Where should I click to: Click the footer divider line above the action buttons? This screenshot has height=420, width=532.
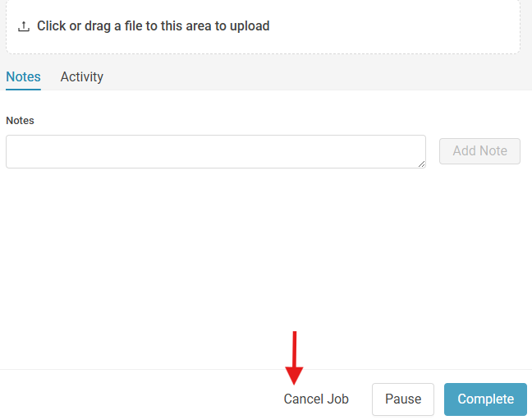(266, 369)
